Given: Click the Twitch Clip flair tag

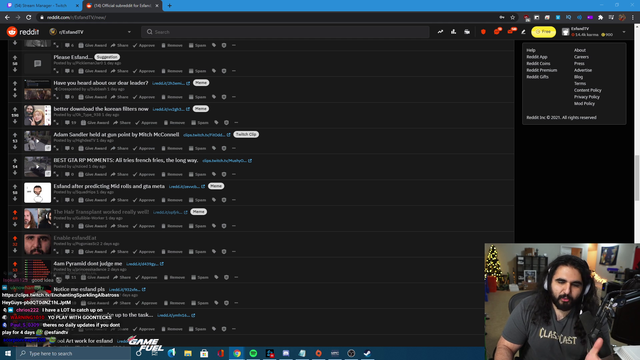Looking at the screenshot, I should click(x=246, y=134).
